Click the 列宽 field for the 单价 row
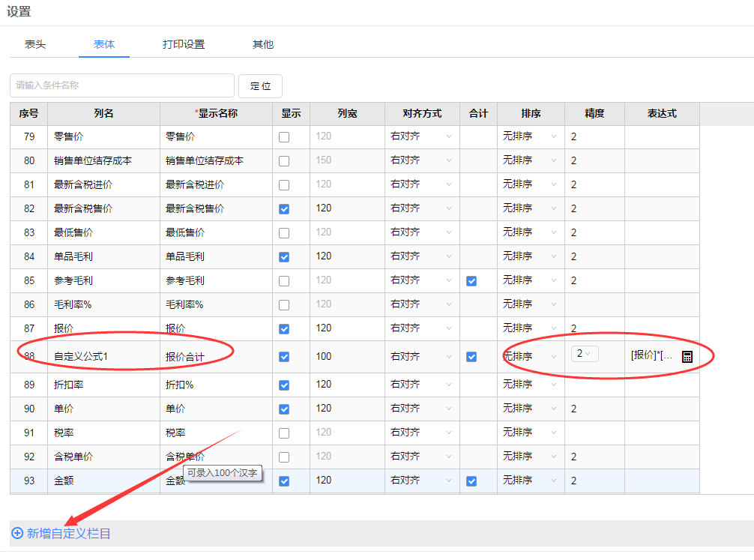754x560 pixels. point(346,409)
